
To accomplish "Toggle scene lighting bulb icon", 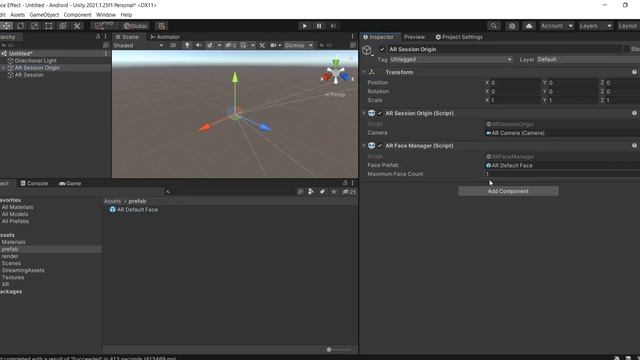I will pos(187,45).
